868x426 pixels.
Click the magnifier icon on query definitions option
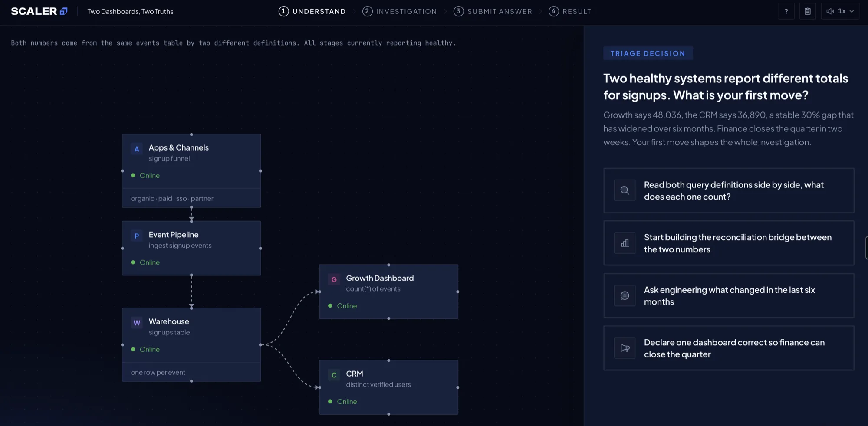(625, 190)
